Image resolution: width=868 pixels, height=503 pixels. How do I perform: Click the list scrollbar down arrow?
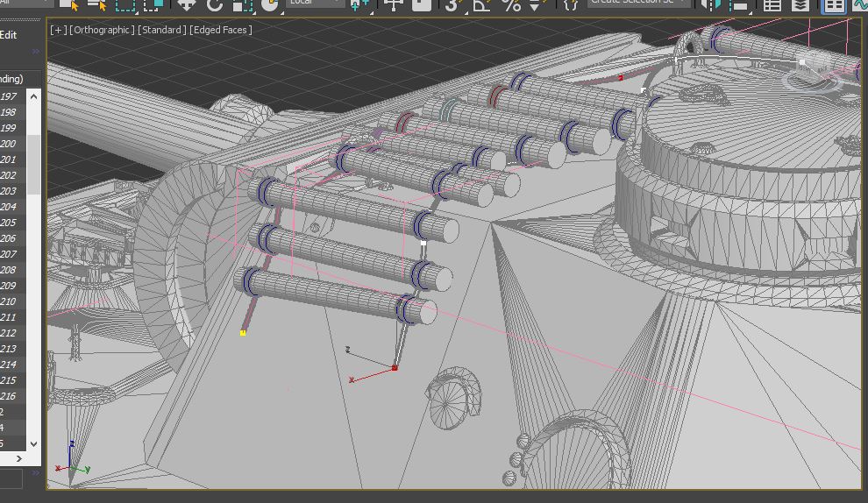34,444
